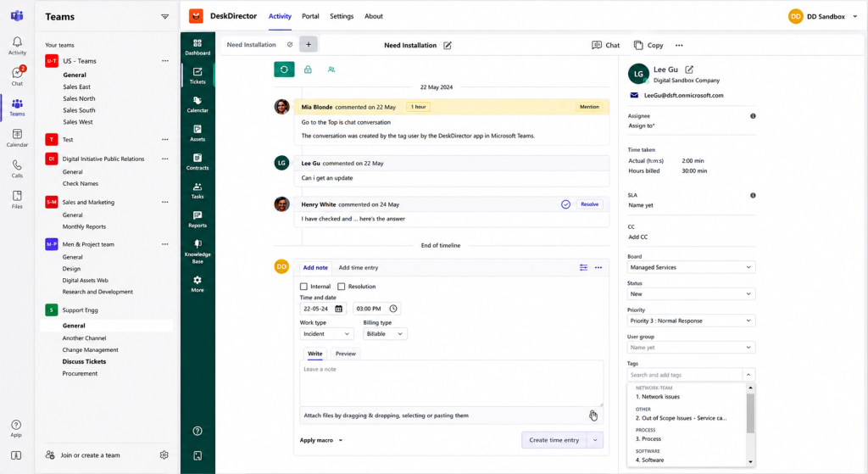Switch to the Settings tab
The image size is (868, 474).
tap(342, 16)
